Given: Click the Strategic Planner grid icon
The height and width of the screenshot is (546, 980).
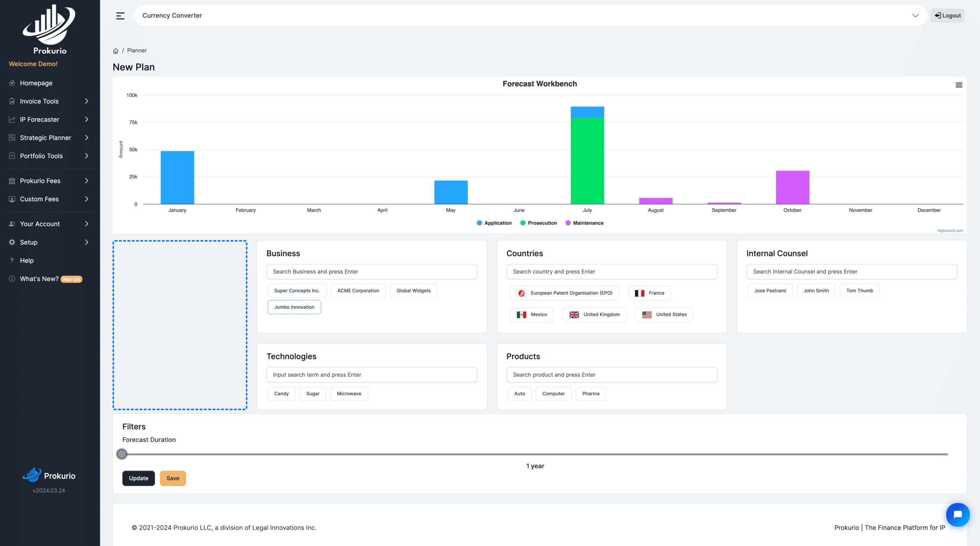Looking at the screenshot, I should pyautogui.click(x=12, y=137).
